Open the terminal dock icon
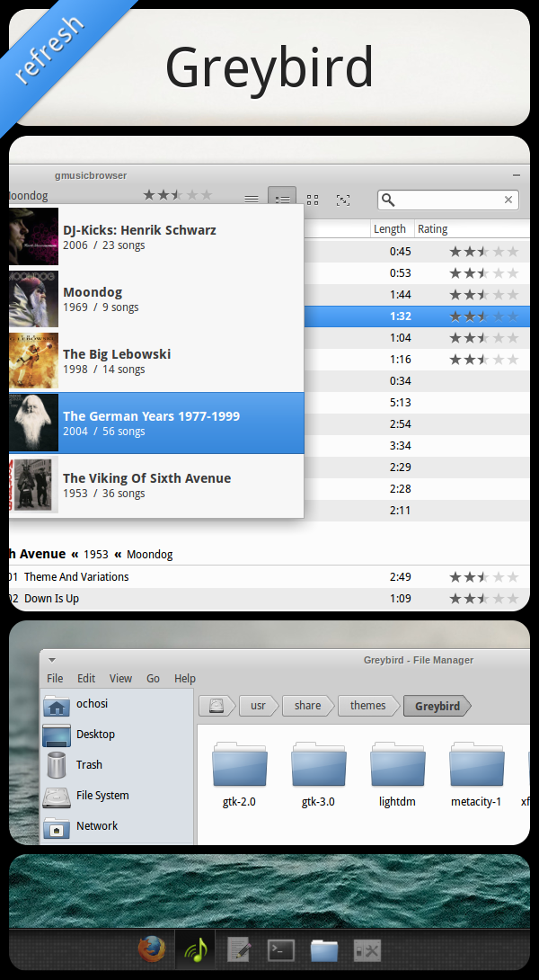 tap(281, 949)
